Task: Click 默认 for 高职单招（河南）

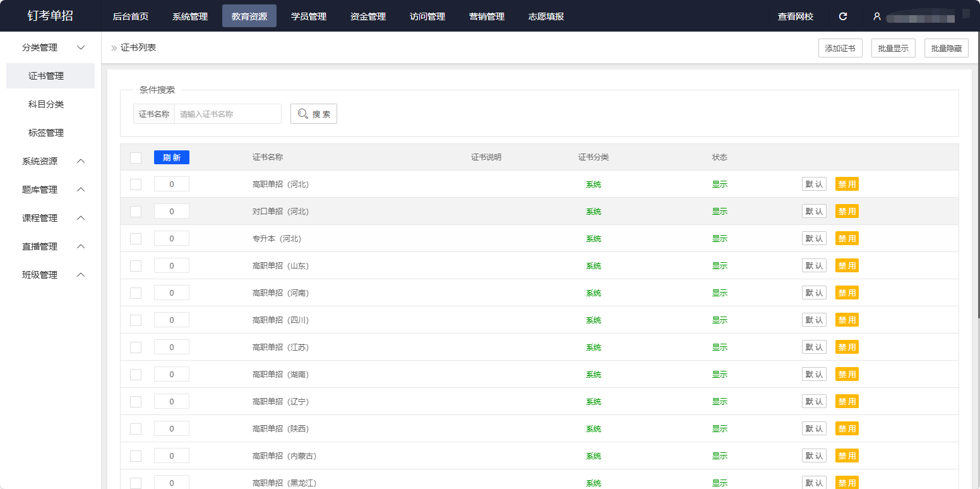Action: 814,293
